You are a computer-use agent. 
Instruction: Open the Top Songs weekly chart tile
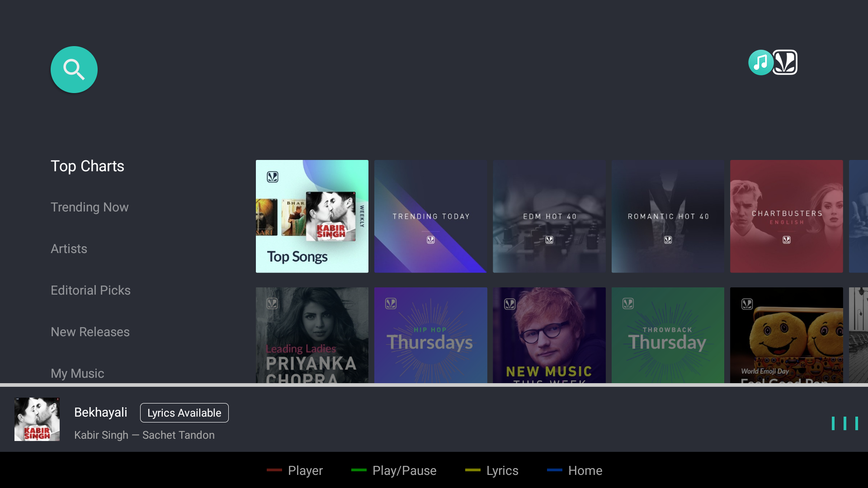312,216
